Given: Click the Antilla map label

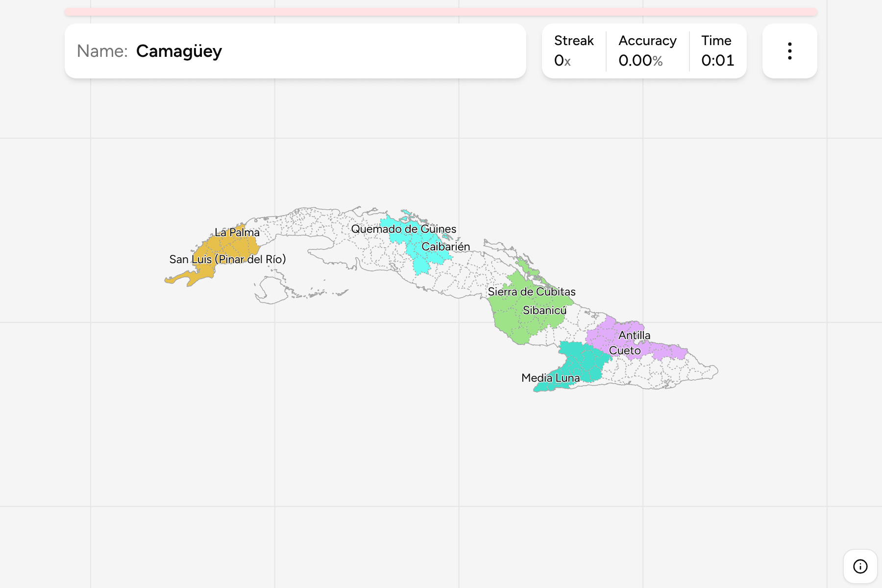Looking at the screenshot, I should [635, 335].
